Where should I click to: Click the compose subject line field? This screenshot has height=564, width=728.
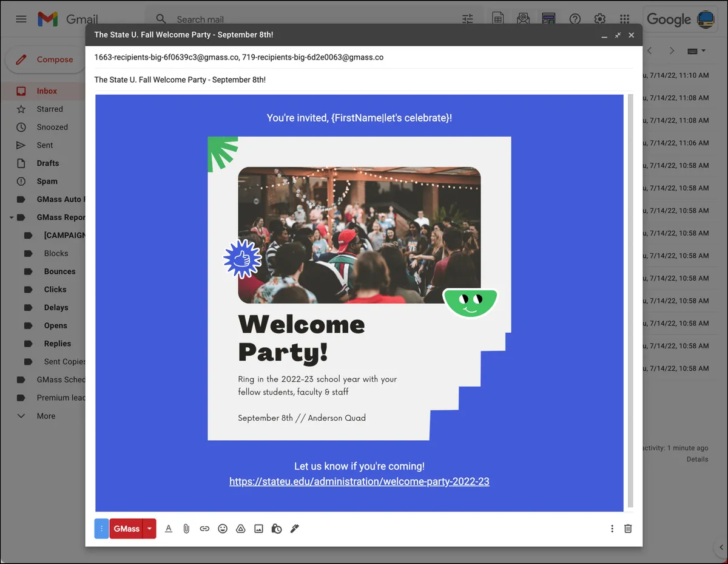(363, 80)
